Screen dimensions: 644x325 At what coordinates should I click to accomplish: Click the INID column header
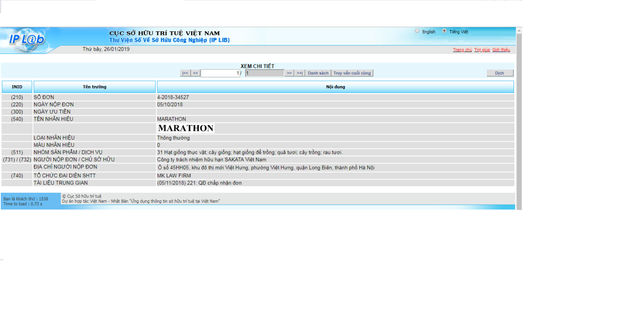[x=17, y=87]
